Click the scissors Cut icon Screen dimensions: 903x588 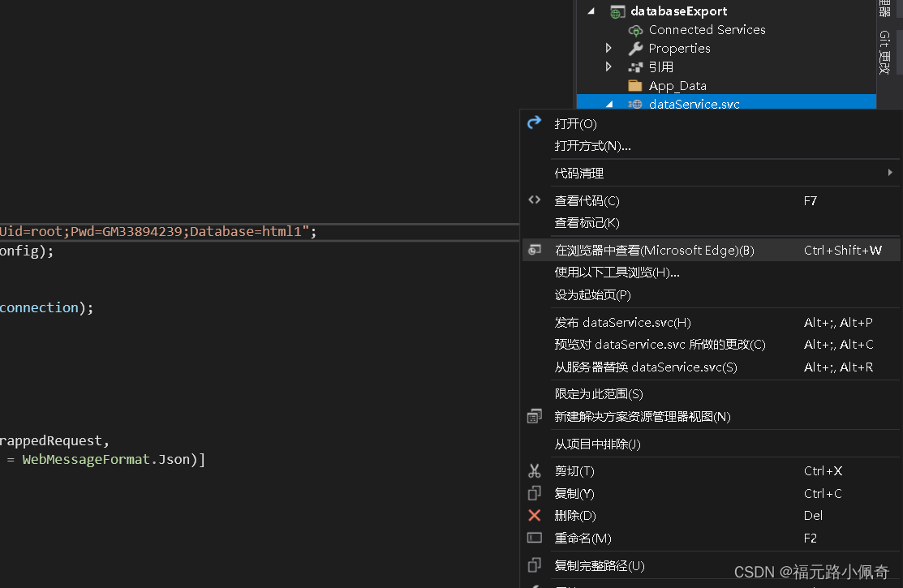click(534, 471)
